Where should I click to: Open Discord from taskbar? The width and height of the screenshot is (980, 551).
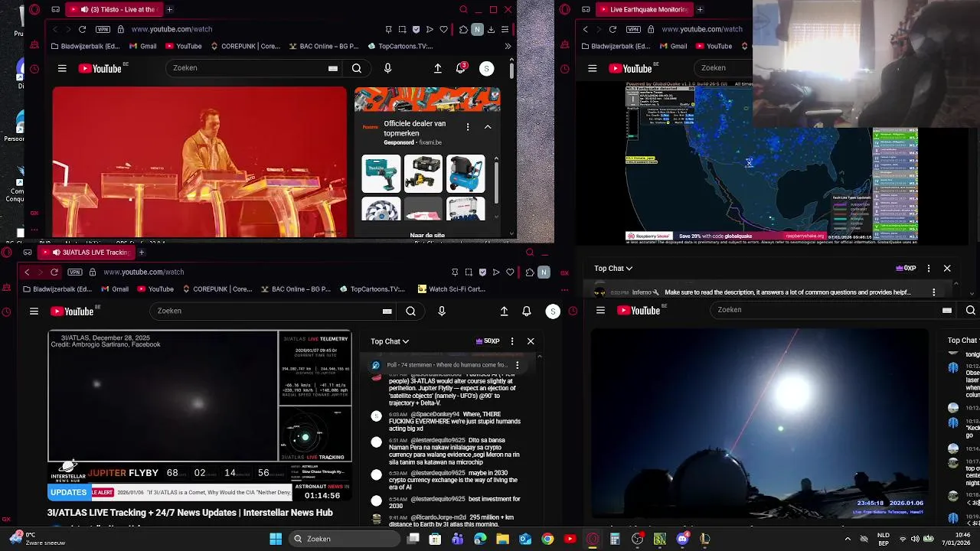(682, 539)
